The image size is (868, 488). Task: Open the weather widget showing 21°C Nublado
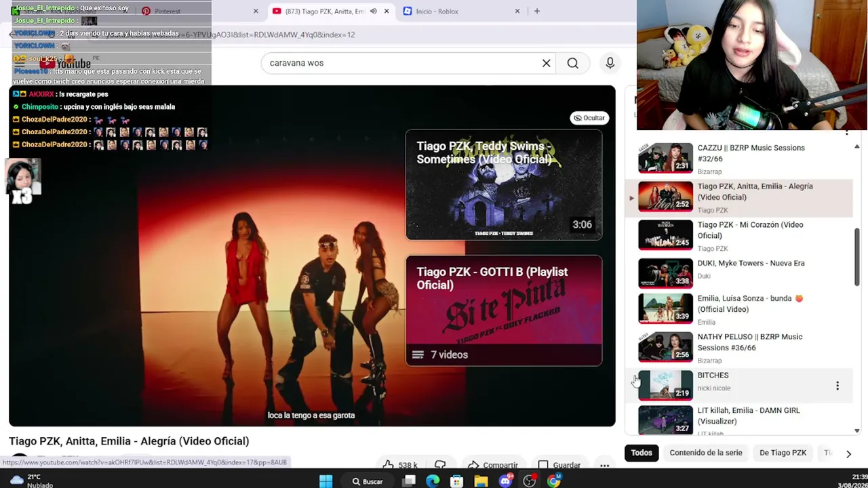[x=31, y=481]
